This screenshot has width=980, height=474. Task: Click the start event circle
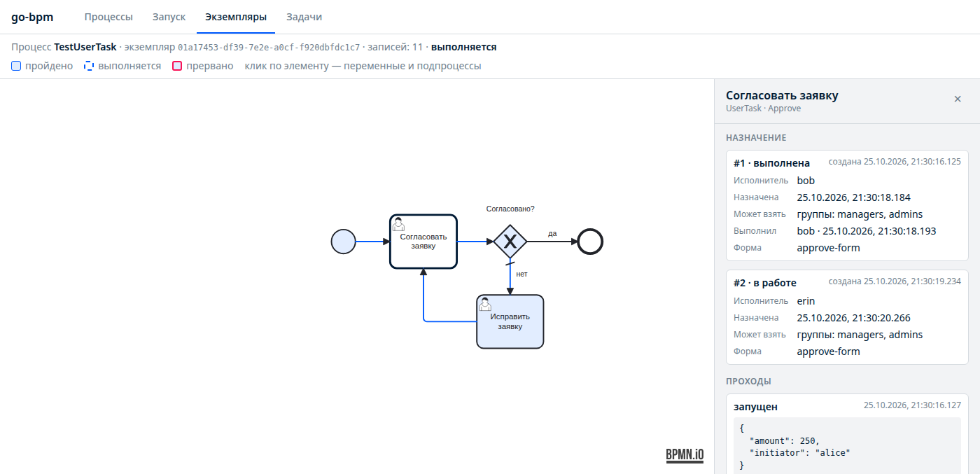[x=344, y=242]
